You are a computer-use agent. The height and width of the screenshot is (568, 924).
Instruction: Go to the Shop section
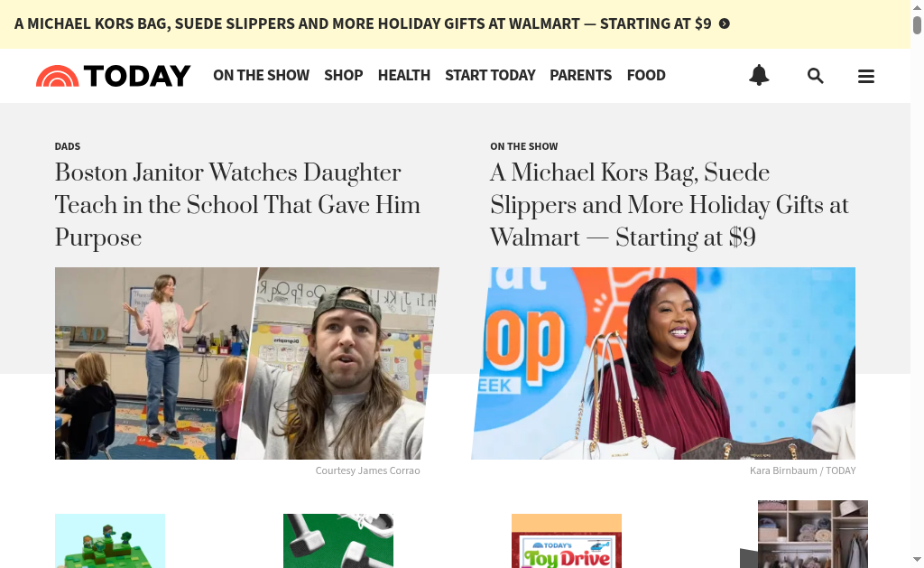(343, 76)
